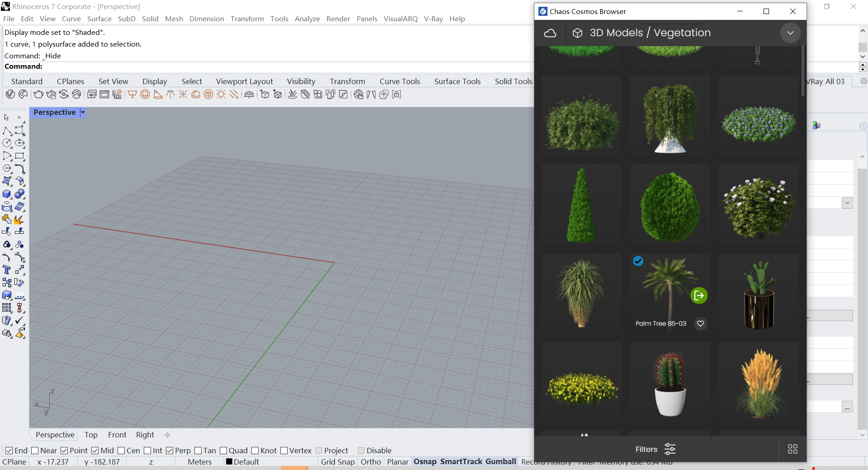Select the Polyline tool in the left toolbar

point(7,131)
